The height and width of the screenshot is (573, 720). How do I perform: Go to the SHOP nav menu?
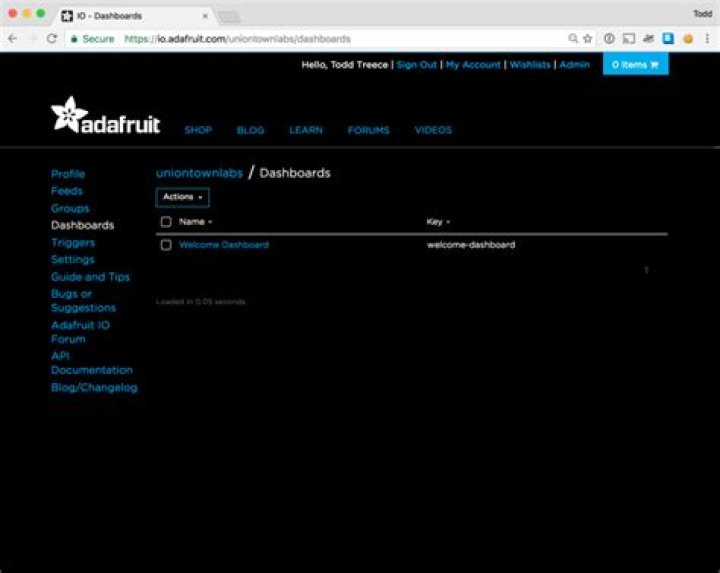click(x=198, y=130)
